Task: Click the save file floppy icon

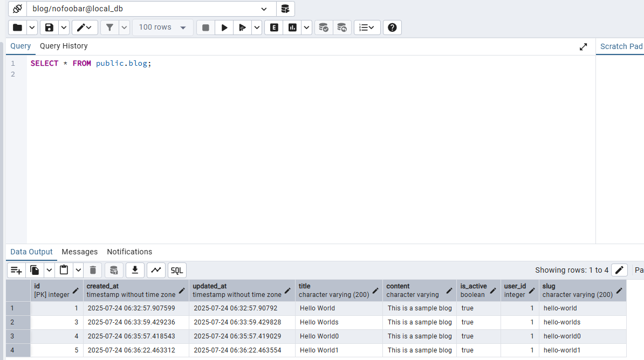Action: (x=49, y=27)
